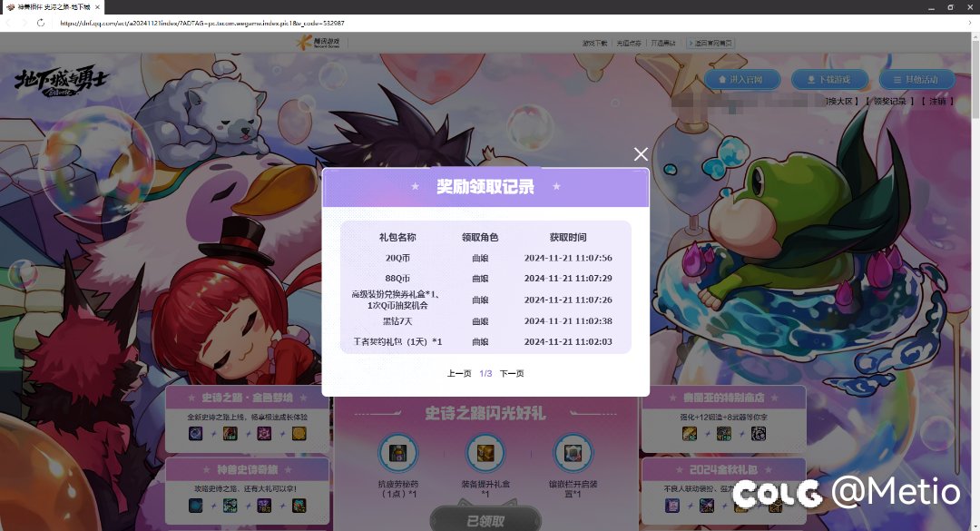Viewport: 980px width, 531px height.
Task: Click first item icon under 史诗之路·金色梦境
Action: pos(196,434)
